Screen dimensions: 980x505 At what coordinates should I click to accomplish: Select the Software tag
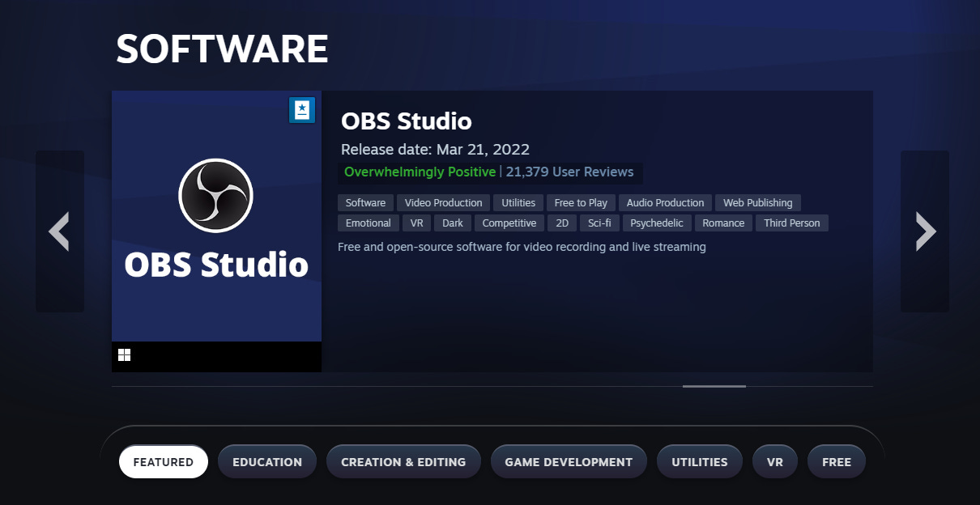click(x=366, y=202)
